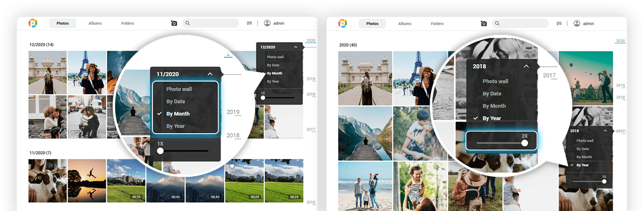Viewport: 644px width, 211px height.
Task: Select checked By Month in 11/2020 menu
Action: pos(178,114)
